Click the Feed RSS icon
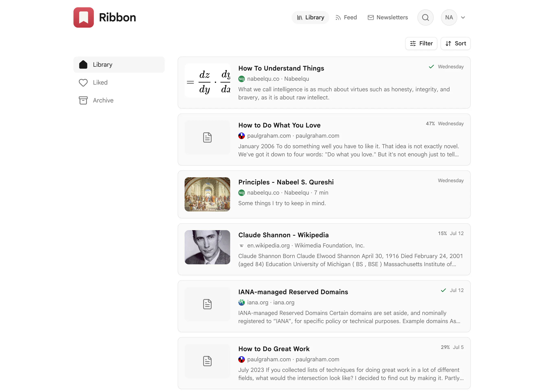 click(x=338, y=17)
